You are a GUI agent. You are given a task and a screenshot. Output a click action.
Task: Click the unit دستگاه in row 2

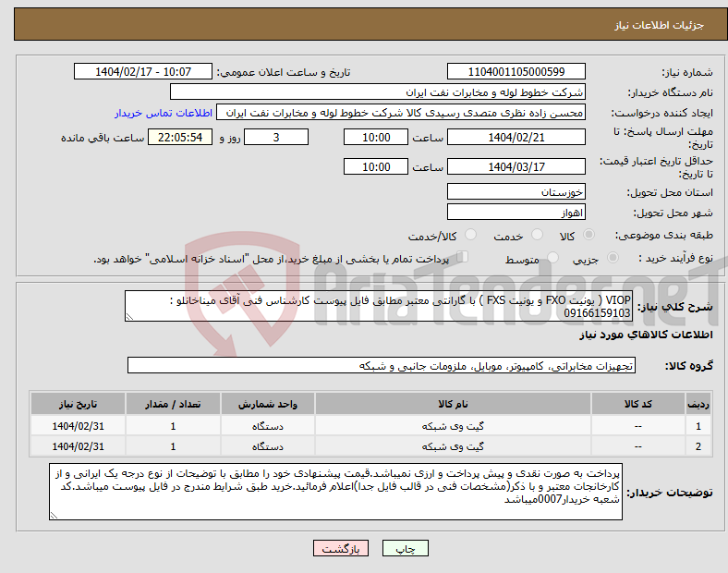pos(268,446)
